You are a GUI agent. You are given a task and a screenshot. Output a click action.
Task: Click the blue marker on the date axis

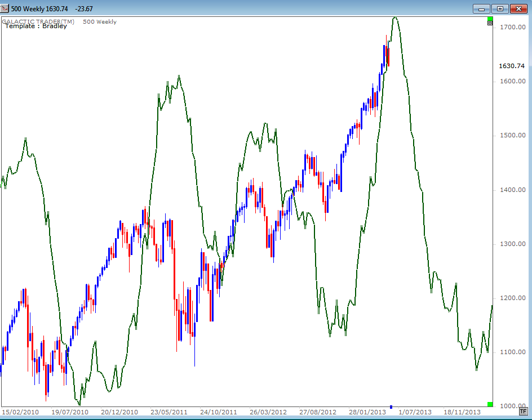(391, 407)
